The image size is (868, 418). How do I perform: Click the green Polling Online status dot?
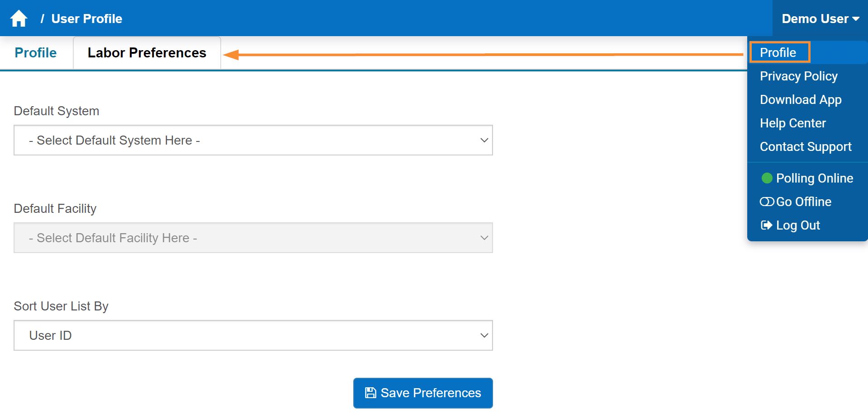point(767,178)
